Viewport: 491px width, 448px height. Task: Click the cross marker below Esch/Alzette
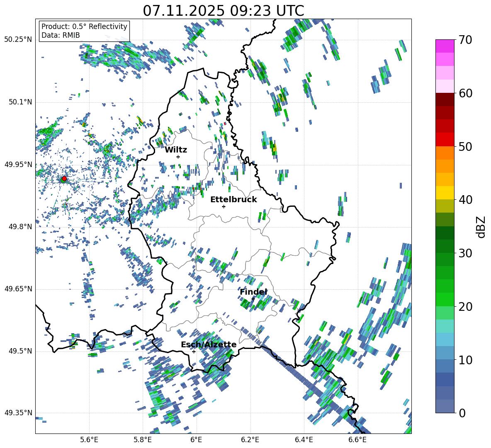(x=194, y=351)
